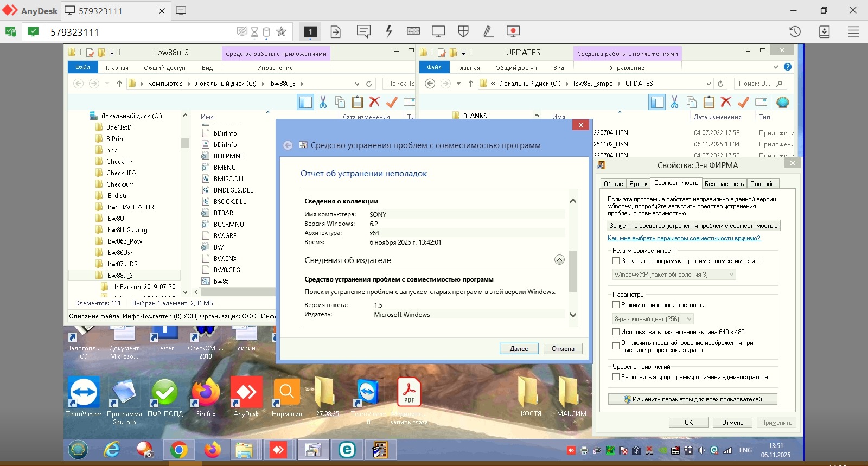Open the AnyDesk whiteboard pen tool
Screen dimensions: 868x466
point(488,31)
